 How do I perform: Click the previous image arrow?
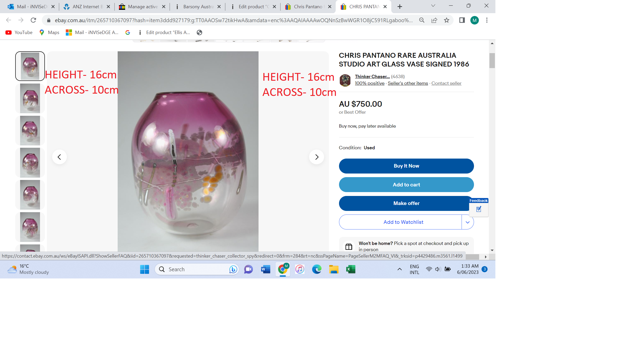pos(59,157)
